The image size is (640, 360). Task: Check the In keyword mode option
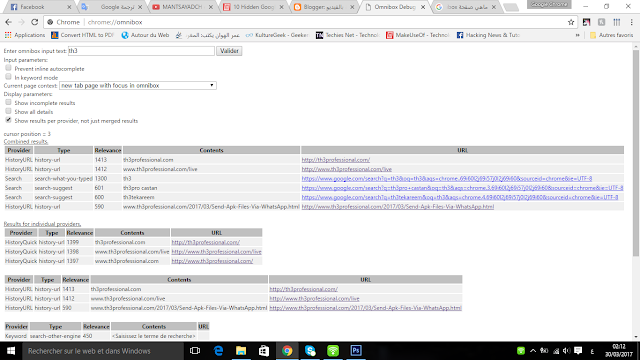tap(8, 77)
